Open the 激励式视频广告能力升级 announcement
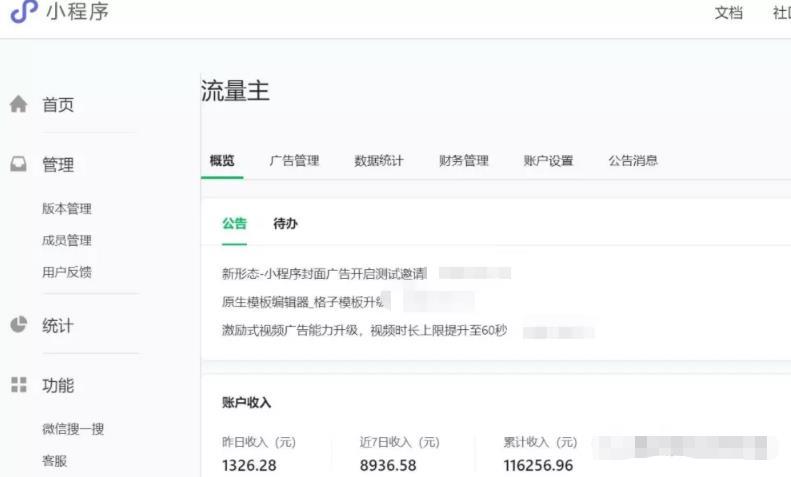 tap(364, 331)
